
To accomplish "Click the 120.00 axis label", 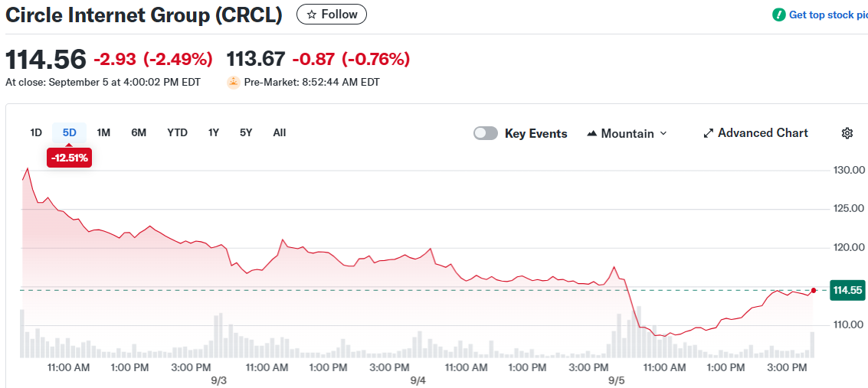I will coord(849,248).
